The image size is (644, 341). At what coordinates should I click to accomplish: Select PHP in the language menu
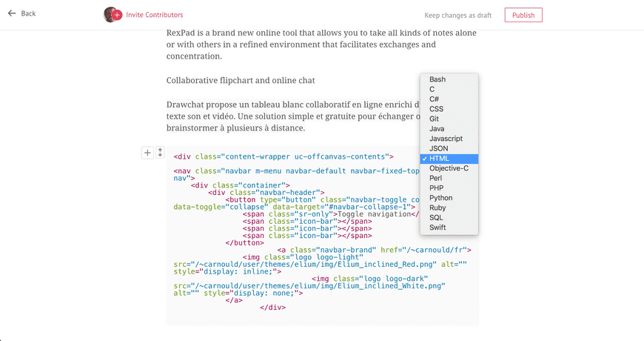(449, 188)
